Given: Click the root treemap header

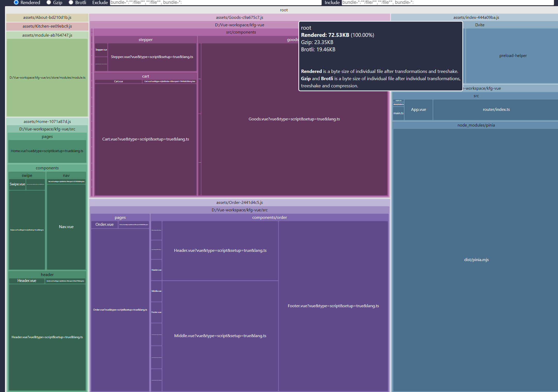Looking at the screenshot, I should pos(284,10).
